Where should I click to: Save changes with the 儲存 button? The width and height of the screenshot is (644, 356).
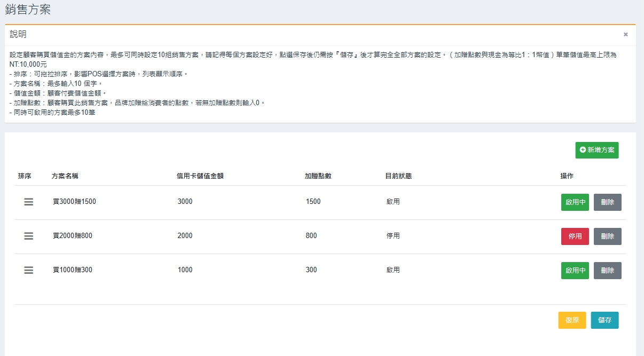pos(604,320)
